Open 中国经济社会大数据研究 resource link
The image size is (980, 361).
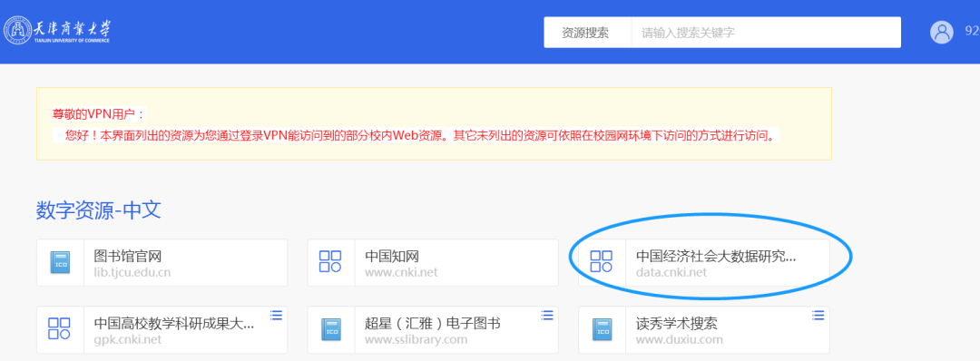[716, 256]
